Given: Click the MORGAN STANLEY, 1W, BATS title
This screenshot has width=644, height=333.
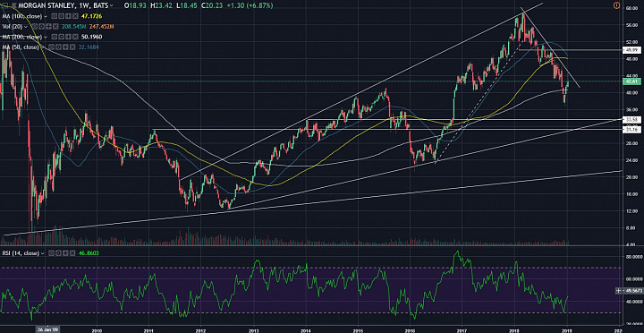Looking at the screenshot, I should (64, 5).
